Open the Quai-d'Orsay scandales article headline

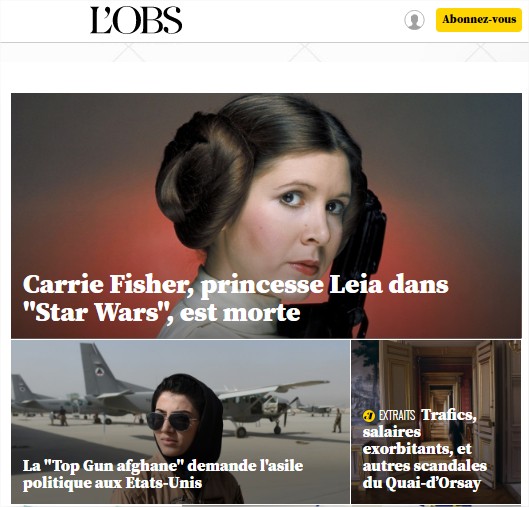tap(425, 449)
